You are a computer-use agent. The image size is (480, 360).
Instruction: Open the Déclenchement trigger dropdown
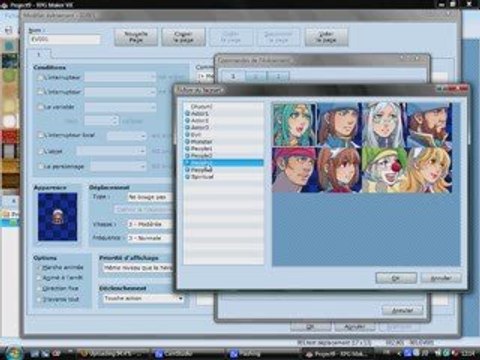143,298
